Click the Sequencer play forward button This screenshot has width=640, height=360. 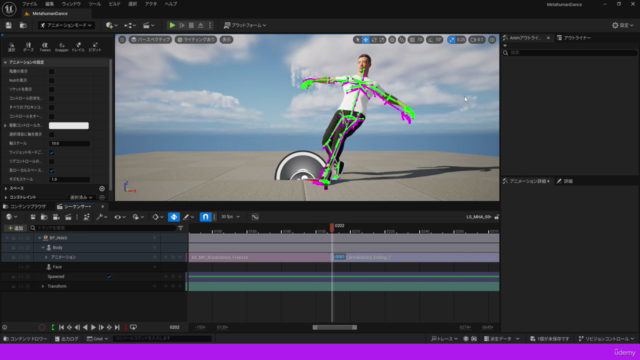point(93,327)
